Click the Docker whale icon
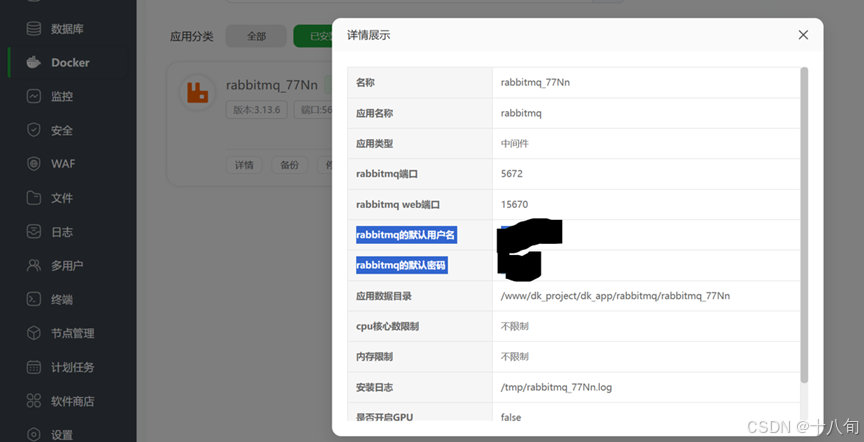 coord(34,62)
